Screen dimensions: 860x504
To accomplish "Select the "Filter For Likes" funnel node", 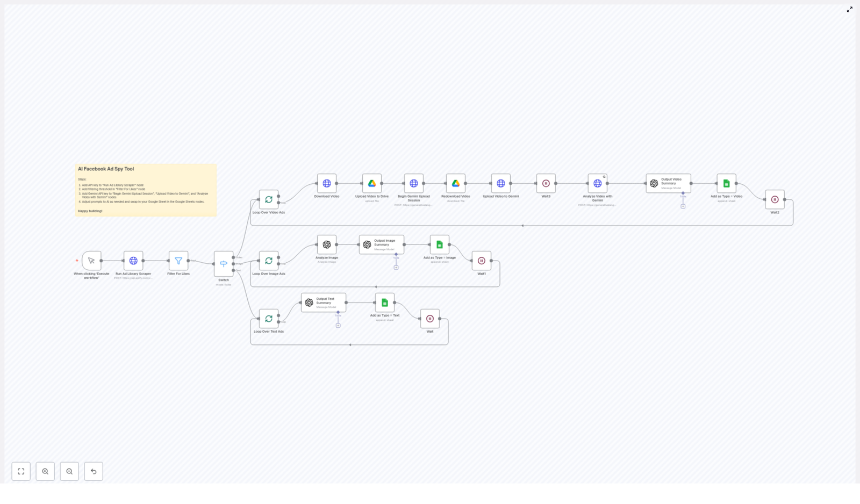I will coord(178,261).
